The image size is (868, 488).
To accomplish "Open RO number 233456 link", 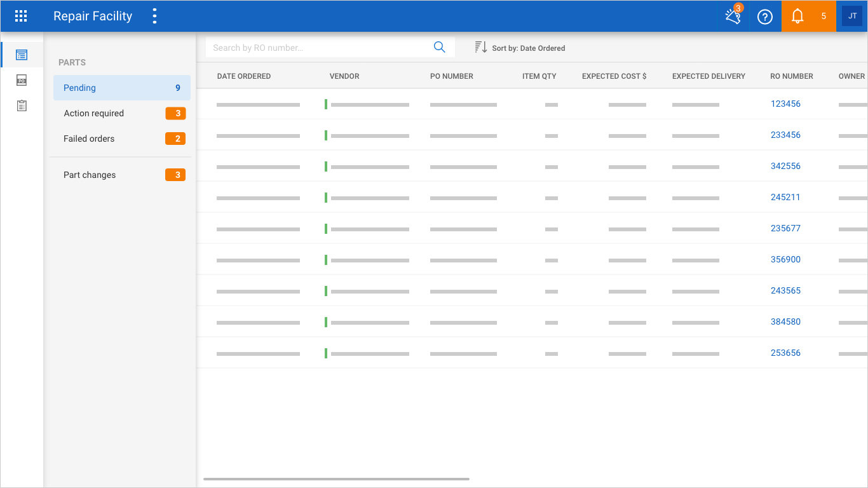I will [x=785, y=135].
